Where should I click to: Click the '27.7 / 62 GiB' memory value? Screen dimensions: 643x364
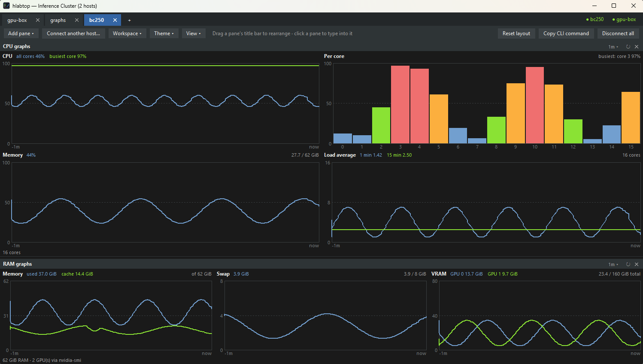click(x=305, y=155)
